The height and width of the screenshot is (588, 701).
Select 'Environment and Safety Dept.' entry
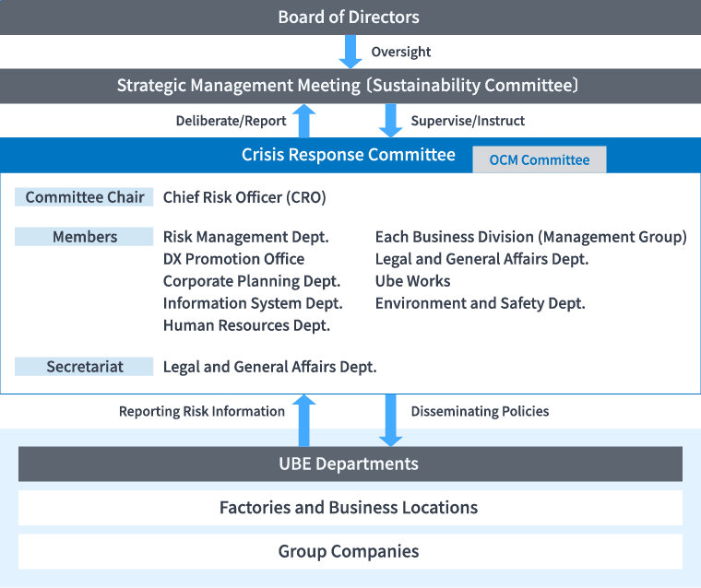click(x=481, y=303)
